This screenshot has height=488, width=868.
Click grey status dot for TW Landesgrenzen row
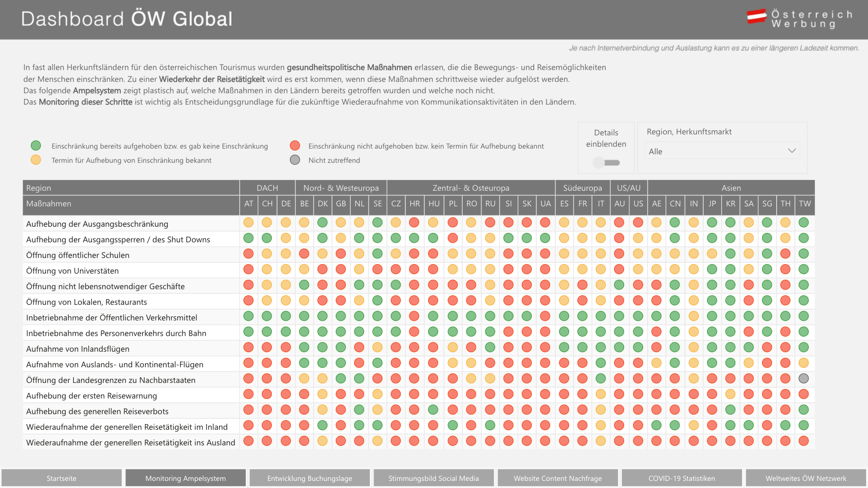click(804, 378)
